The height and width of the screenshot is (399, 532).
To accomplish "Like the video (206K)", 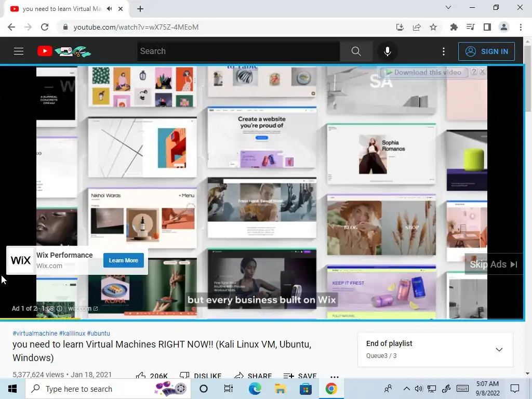I will (x=151, y=376).
